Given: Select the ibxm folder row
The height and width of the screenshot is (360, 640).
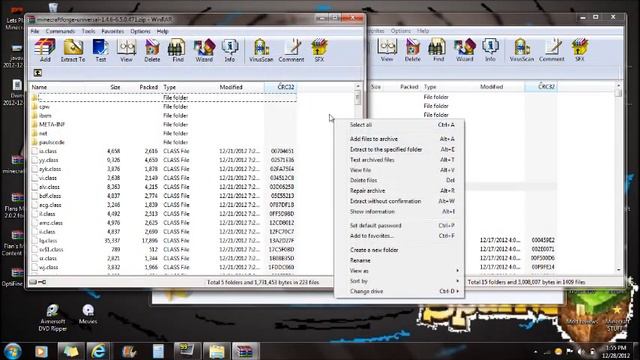Looking at the screenshot, I should pos(163,116).
